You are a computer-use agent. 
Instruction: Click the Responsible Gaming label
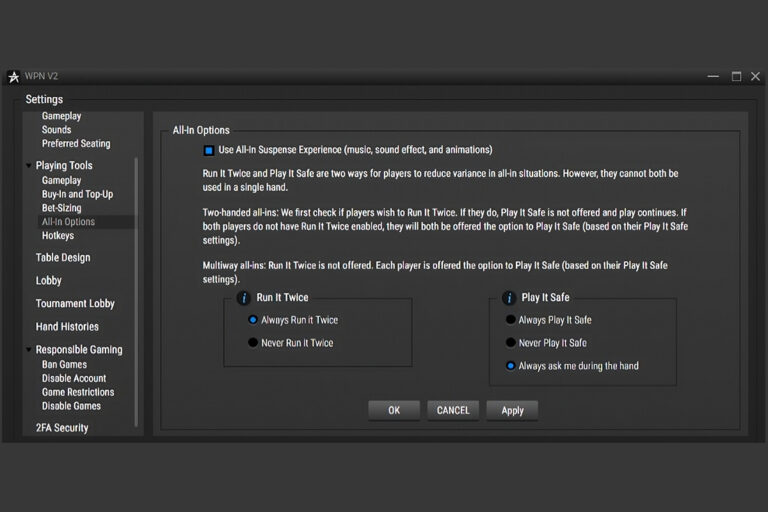pos(79,349)
